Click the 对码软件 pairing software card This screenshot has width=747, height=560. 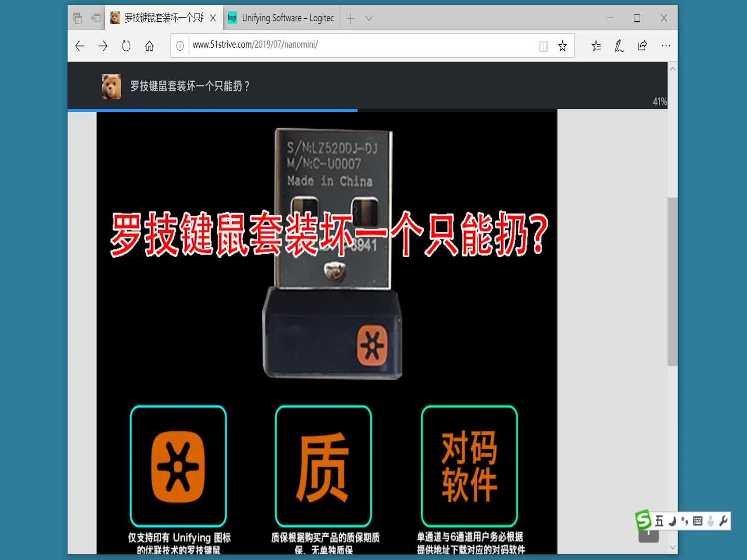469,466
